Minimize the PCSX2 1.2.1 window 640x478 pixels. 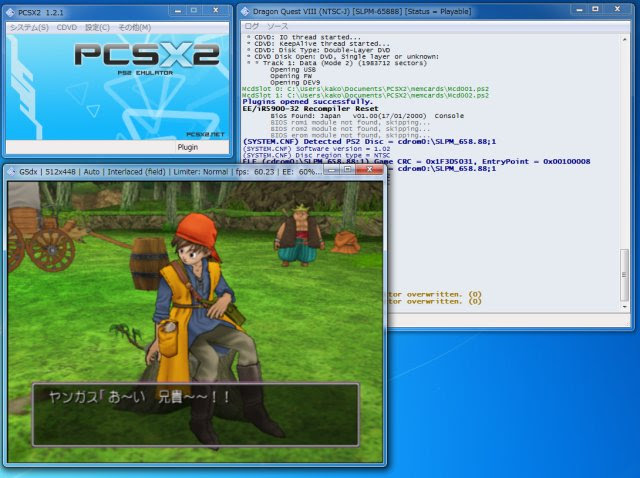coord(178,11)
